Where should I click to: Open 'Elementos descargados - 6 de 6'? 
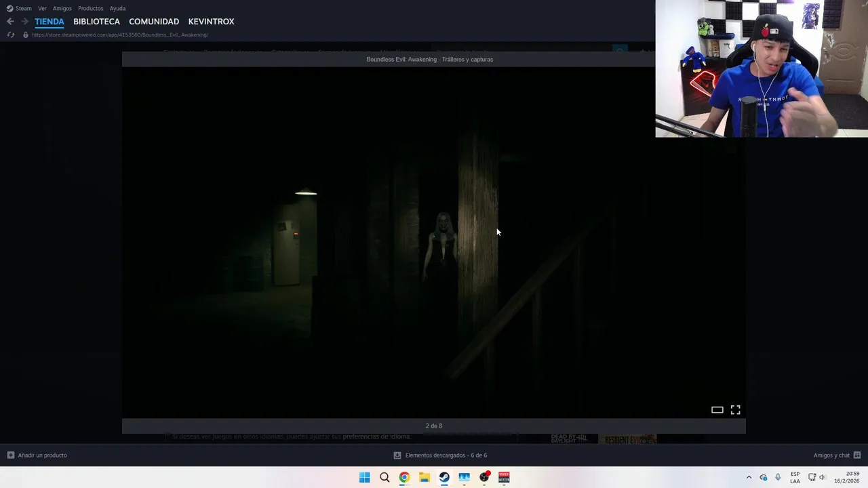click(446, 455)
